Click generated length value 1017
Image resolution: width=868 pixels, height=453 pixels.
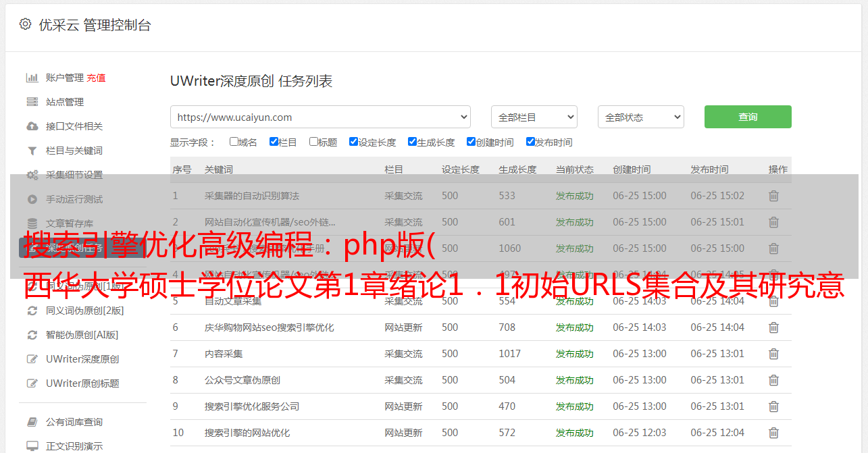(x=510, y=354)
